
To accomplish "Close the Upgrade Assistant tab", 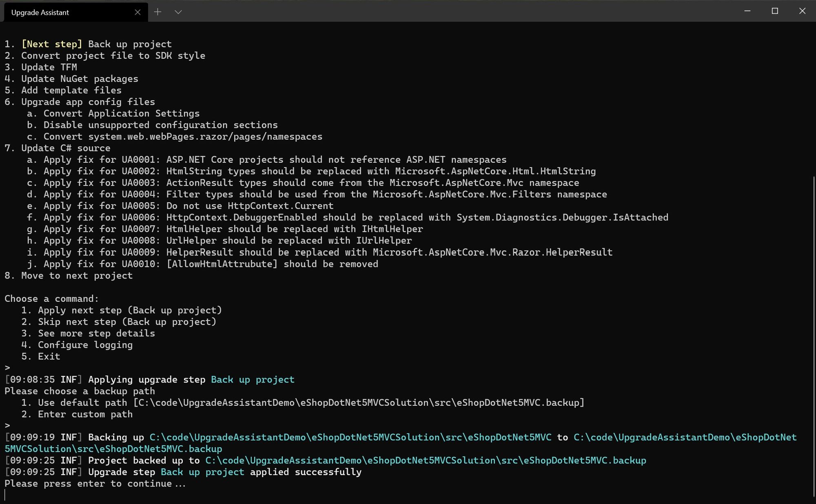I will (138, 12).
